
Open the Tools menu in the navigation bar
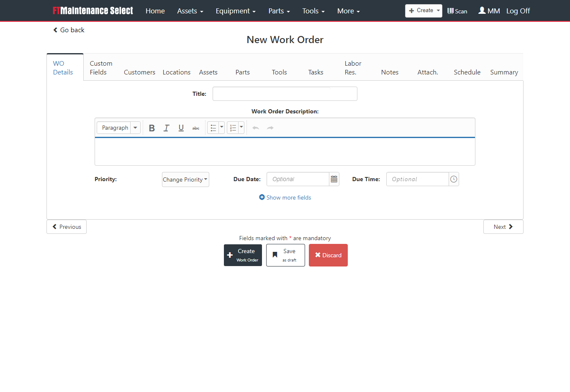point(313,11)
